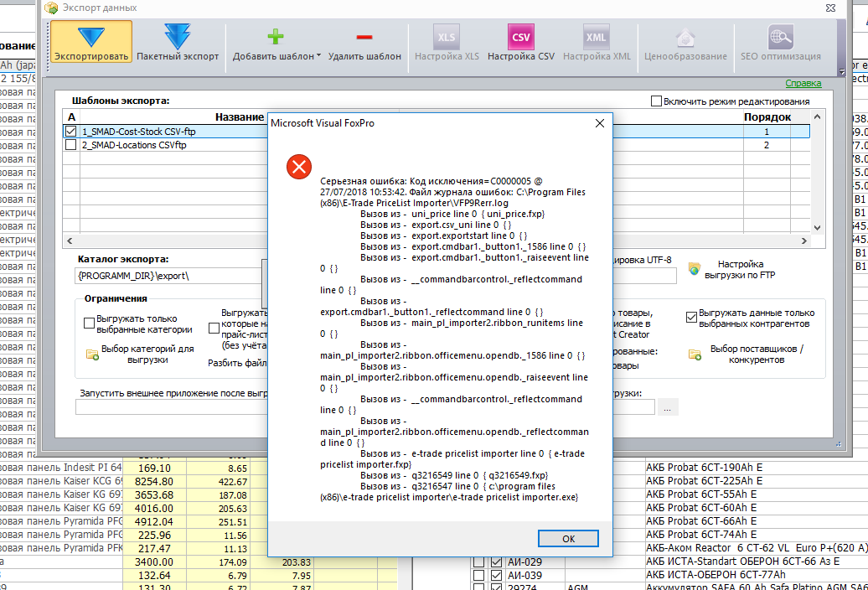Open Настройка CSV settings icon

pyautogui.click(x=521, y=37)
